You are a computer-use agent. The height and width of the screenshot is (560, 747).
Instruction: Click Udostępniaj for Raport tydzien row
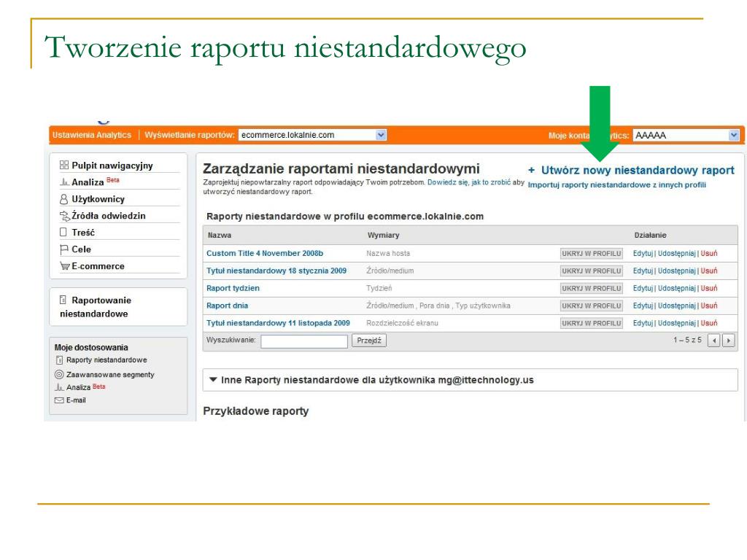click(676, 288)
